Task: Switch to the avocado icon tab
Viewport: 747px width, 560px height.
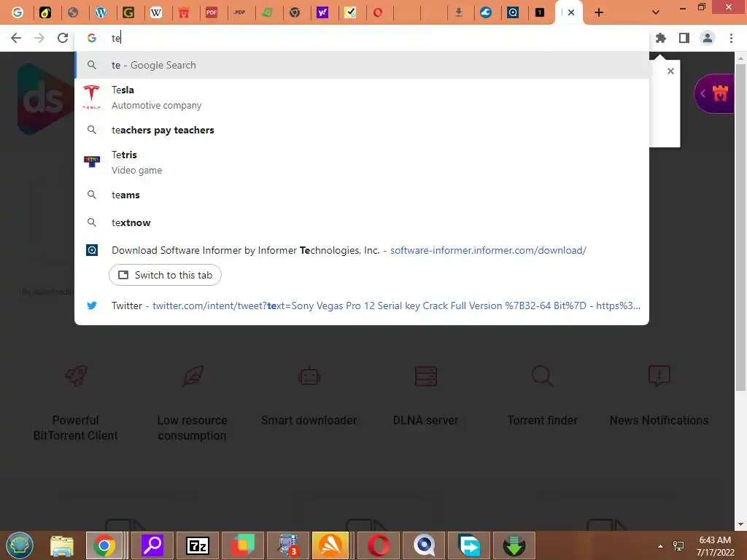Action: point(45,12)
